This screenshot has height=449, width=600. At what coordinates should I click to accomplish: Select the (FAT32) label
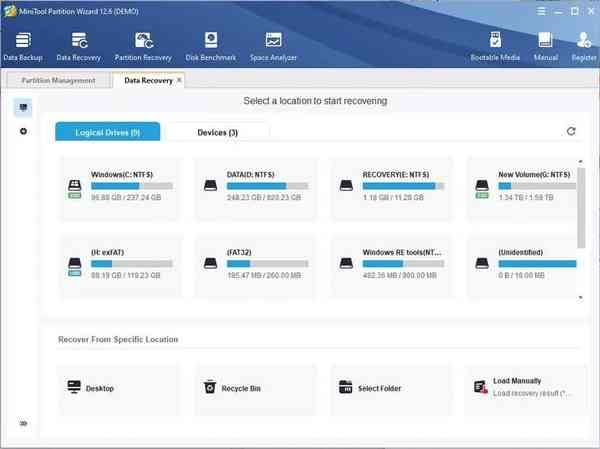click(x=239, y=253)
